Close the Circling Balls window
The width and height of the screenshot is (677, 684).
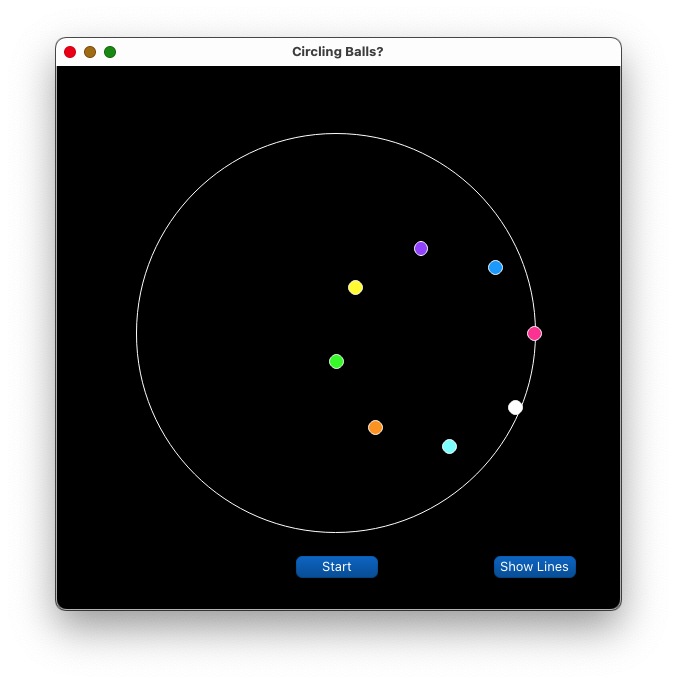70,52
